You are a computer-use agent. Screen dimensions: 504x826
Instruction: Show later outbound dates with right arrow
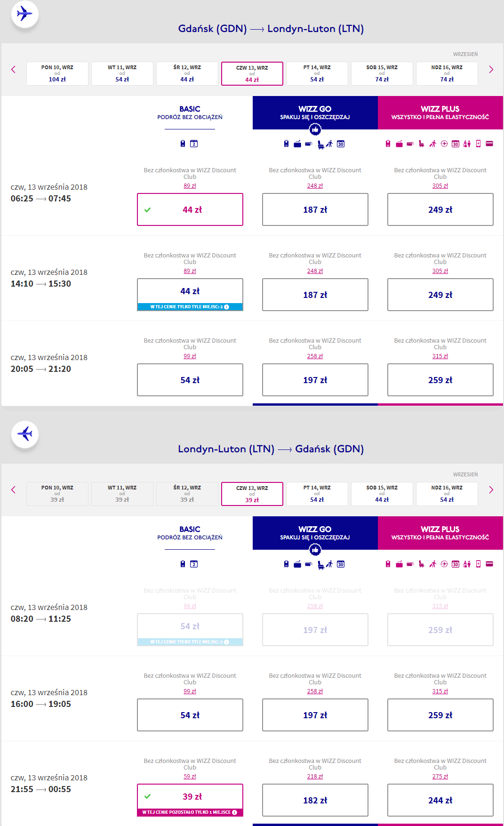(491, 70)
